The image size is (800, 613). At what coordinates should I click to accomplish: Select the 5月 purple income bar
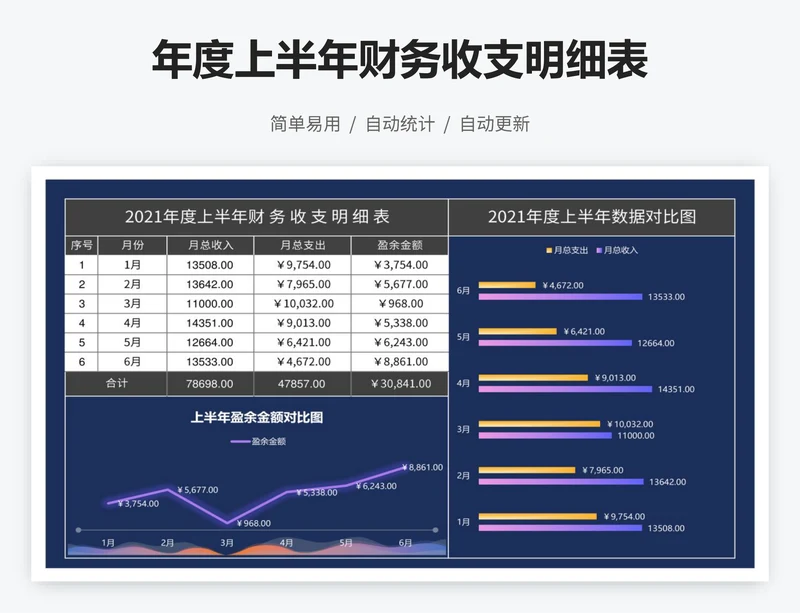tap(555, 343)
